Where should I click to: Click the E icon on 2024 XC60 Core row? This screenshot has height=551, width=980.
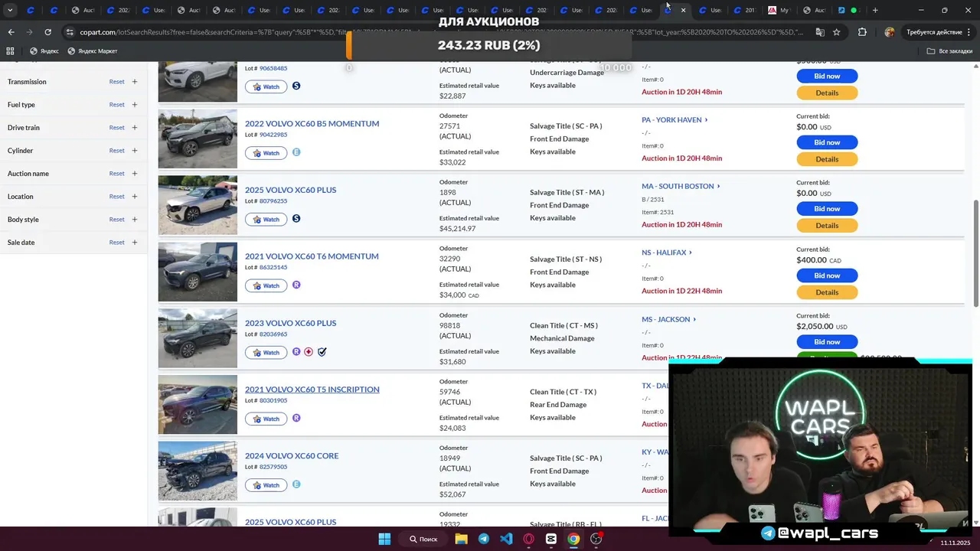[296, 484]
